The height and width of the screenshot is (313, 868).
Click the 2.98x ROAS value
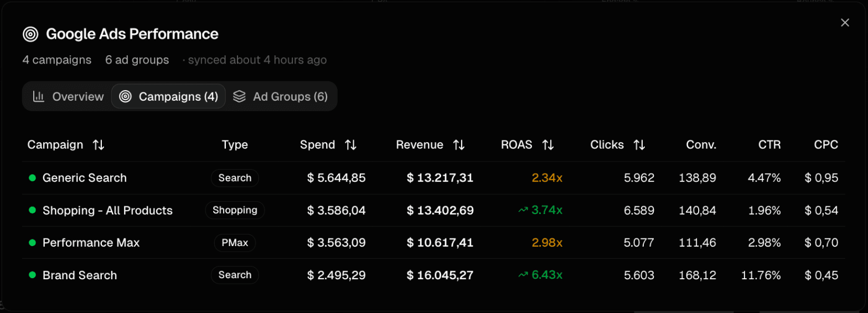pos(547,243)
